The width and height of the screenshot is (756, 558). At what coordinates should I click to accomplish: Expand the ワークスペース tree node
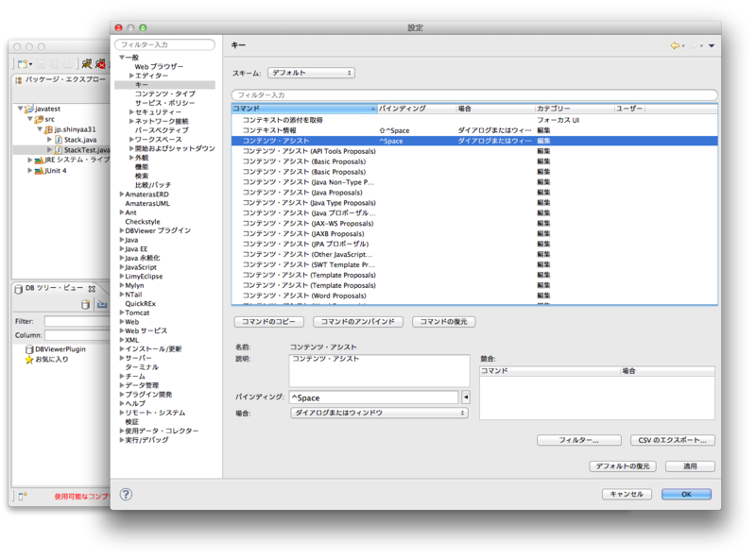tap(131, 139)
